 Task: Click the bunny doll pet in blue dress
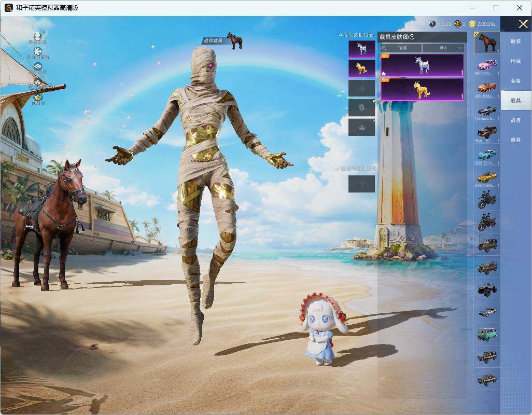click(323, 328)
